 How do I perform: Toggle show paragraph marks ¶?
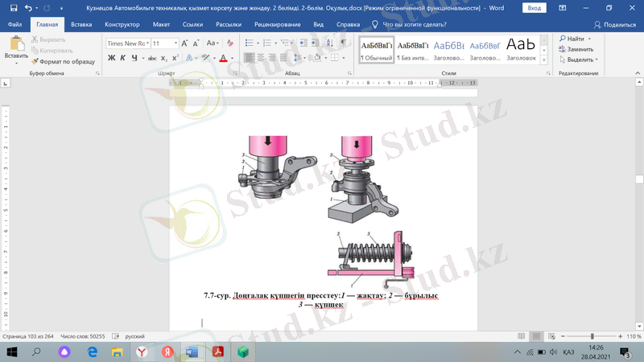[x=344, y=43]
